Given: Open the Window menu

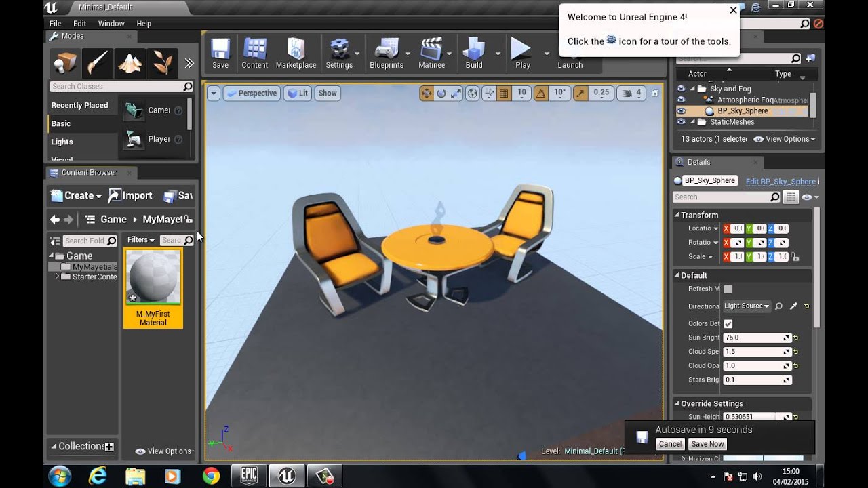Looking at the screenshot, I should [111, 23].
